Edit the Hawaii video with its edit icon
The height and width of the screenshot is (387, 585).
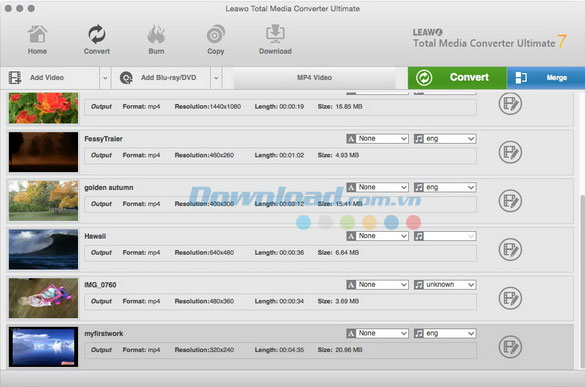click(x=510, y=249)
